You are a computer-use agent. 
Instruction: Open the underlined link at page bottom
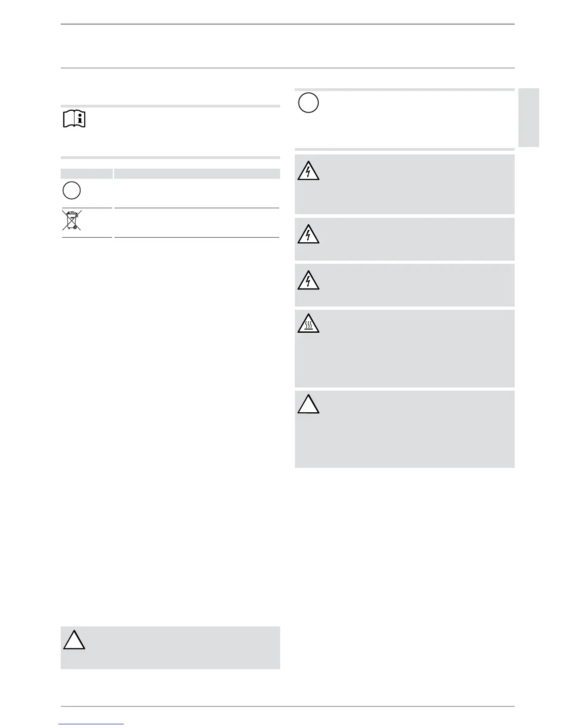pyautogui.click(x=92, y=724)
